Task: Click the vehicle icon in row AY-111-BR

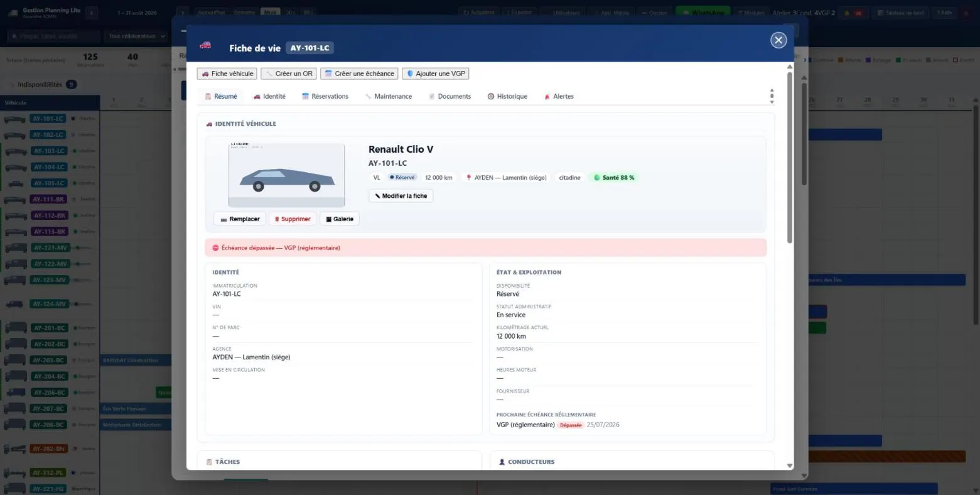Action: (15, 200)
